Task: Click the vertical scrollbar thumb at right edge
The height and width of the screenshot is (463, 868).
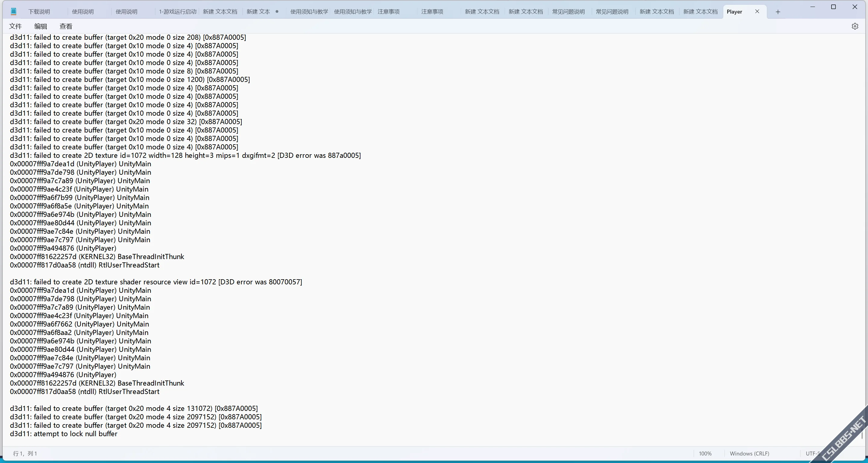Action: click(862, 434)
